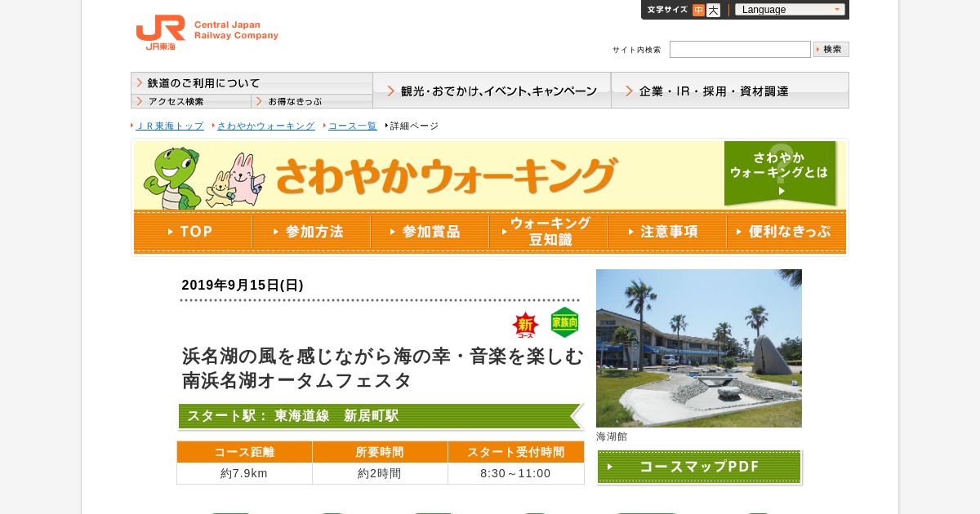Screen dimensions: 980x514
Task: Click the turtle and rabbit mascot image
Action: tap(204, 177)
